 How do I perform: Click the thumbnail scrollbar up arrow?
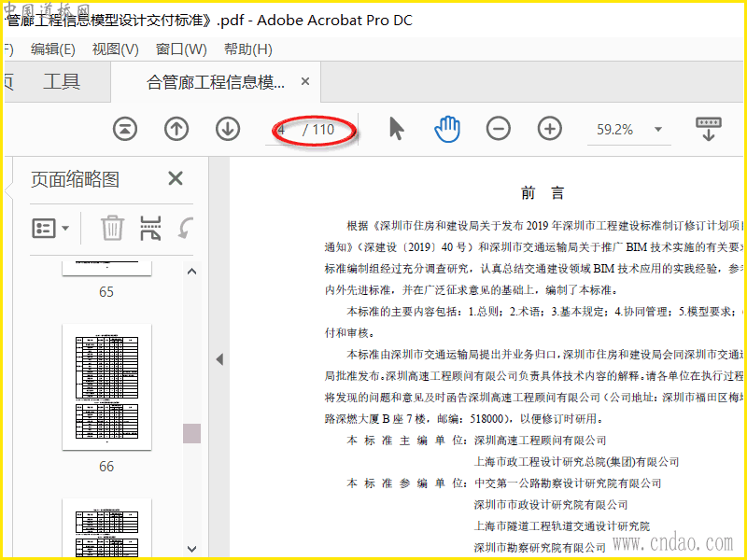coord(192,272)
